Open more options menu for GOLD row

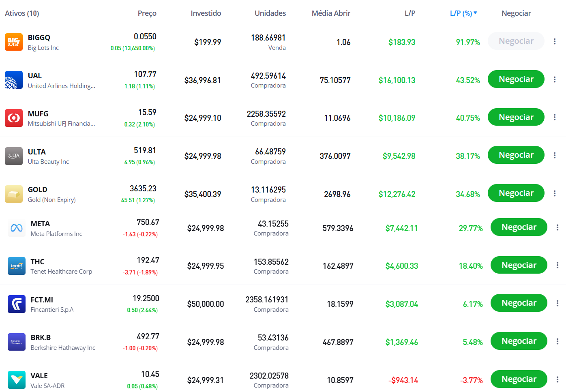click(555, 193)
